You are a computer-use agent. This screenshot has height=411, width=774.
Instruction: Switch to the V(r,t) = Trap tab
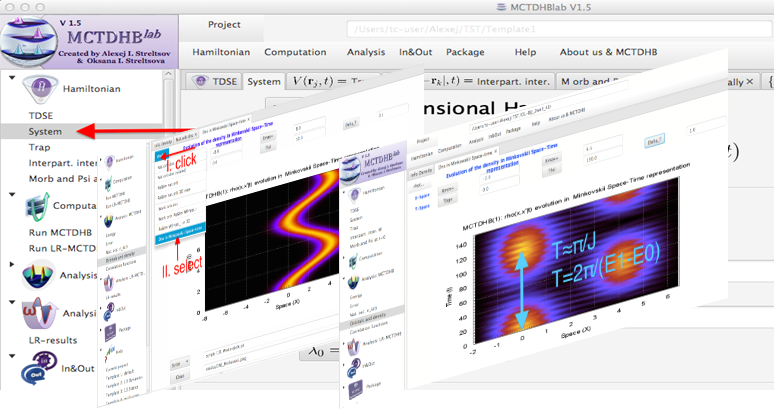[x=328, y=81]
